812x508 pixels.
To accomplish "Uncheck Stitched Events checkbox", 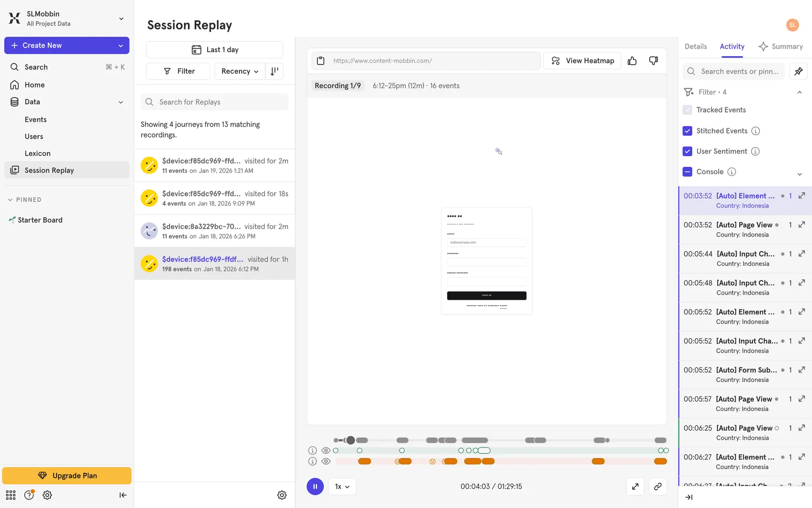I will 687,131.
